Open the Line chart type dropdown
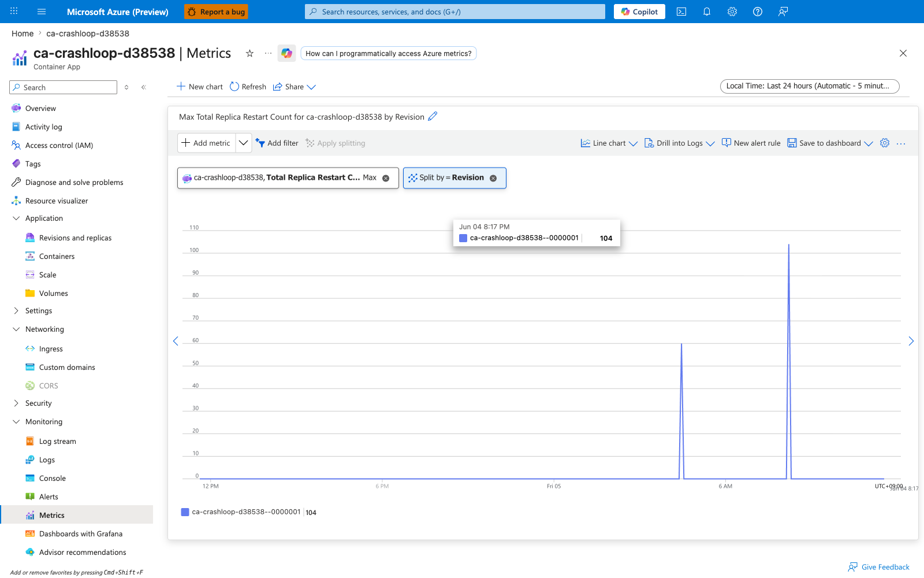The width and height of the screenshot is (924, 578). coord(609,143)
